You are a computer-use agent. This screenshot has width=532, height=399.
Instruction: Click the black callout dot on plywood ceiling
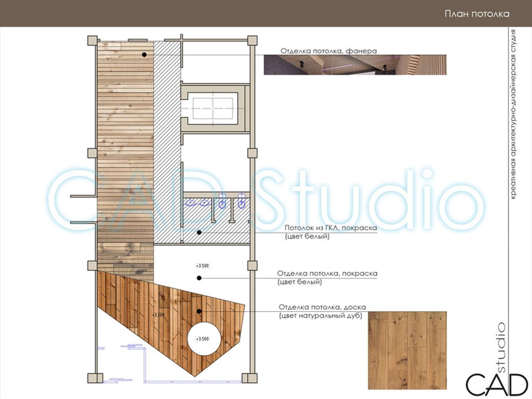coord(144,55)
